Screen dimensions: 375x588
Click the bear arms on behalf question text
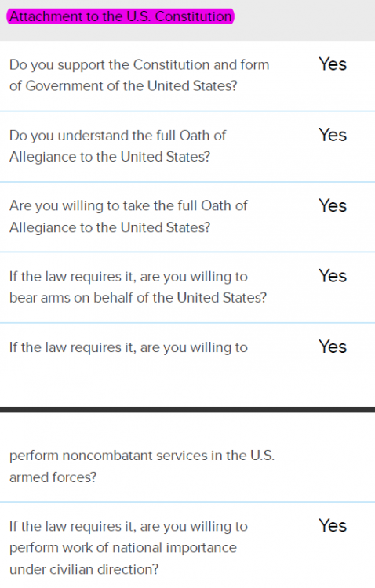coord(138,287)
